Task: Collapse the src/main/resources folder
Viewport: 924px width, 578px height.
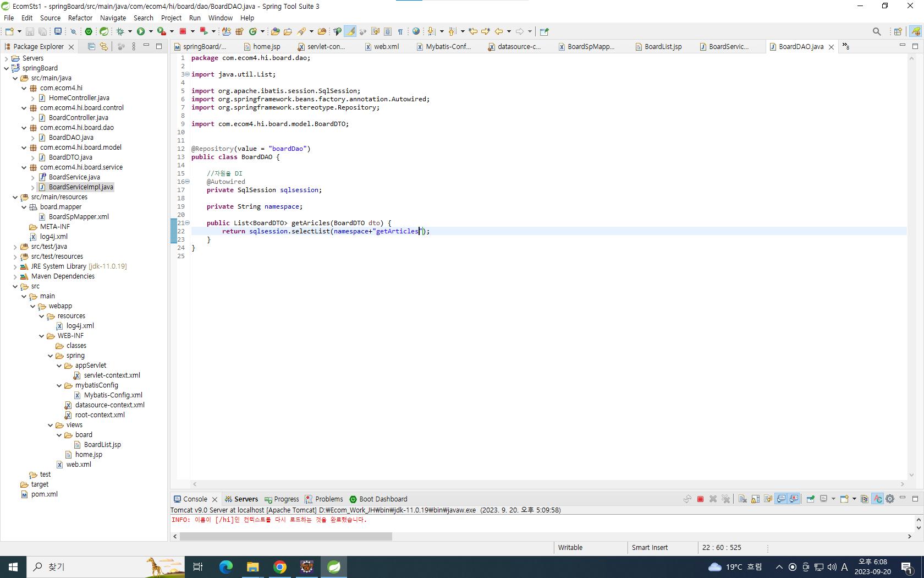Action: pyautogui.click(x=15, y=197)
